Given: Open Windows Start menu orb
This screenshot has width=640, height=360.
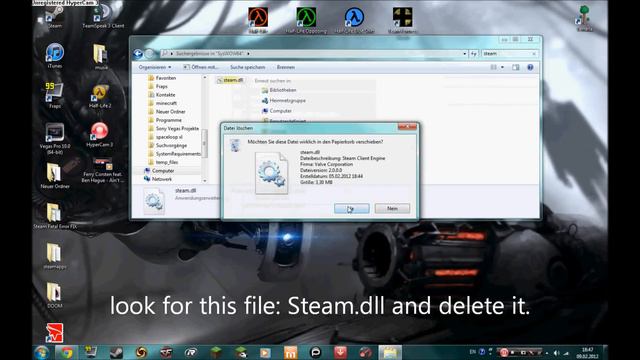Looking at the screenshot, I should tap(42, 352).
